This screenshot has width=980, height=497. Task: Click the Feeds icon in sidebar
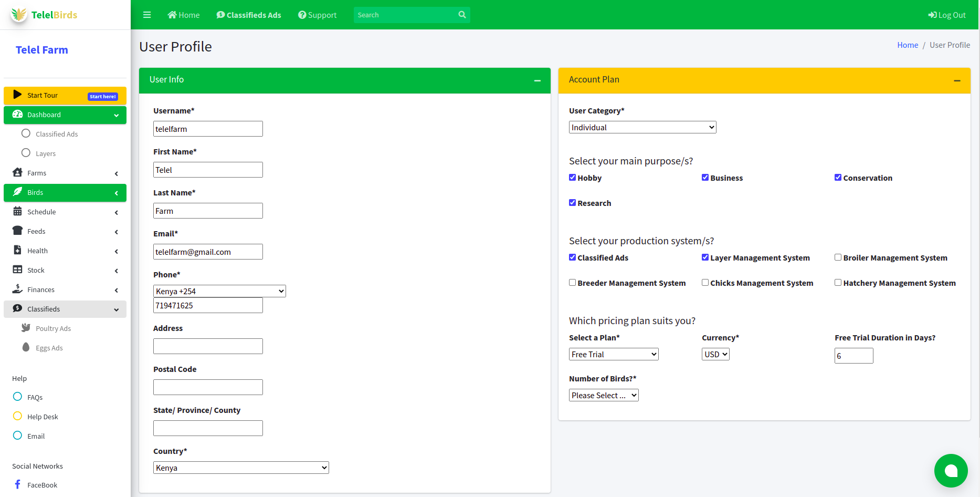17,231
